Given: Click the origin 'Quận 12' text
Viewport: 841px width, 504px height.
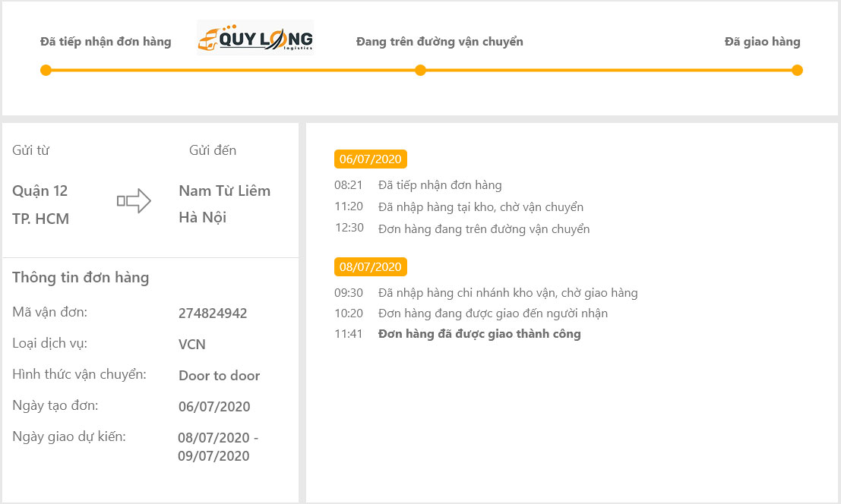Looking at the screenshot, I should click(40, 191).
